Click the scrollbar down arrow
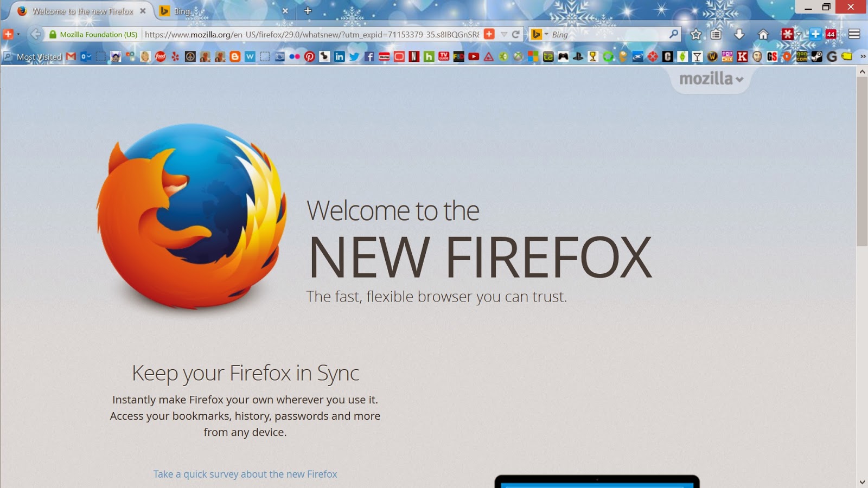 [x=862, y=482]
